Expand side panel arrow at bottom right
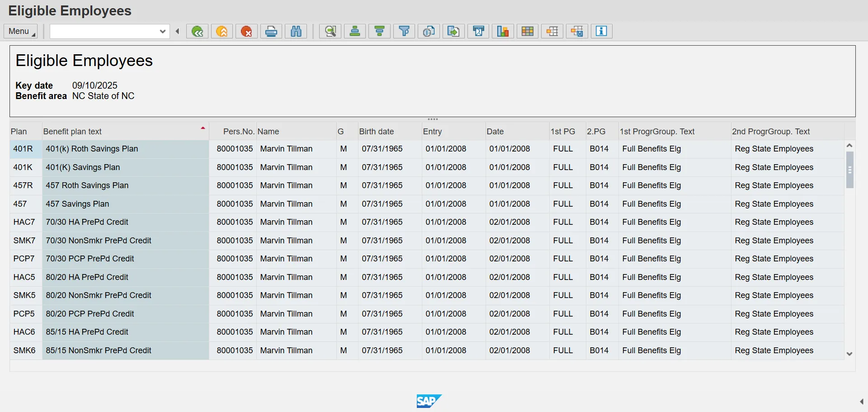The height and width of the screenshot is (412, 868). pos(861,402)
